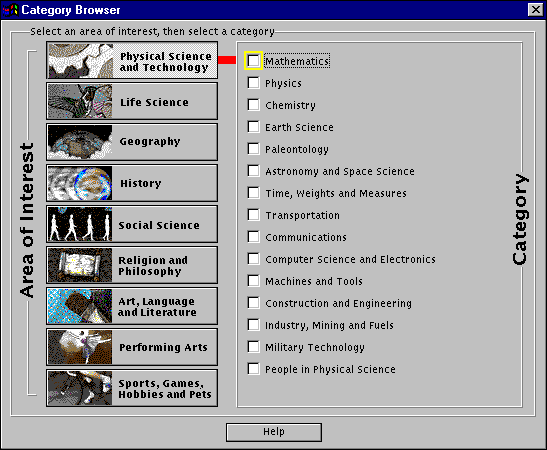Pick Art, Language and Literature area
The image size is (547, 450).
[x=132, y=306]
